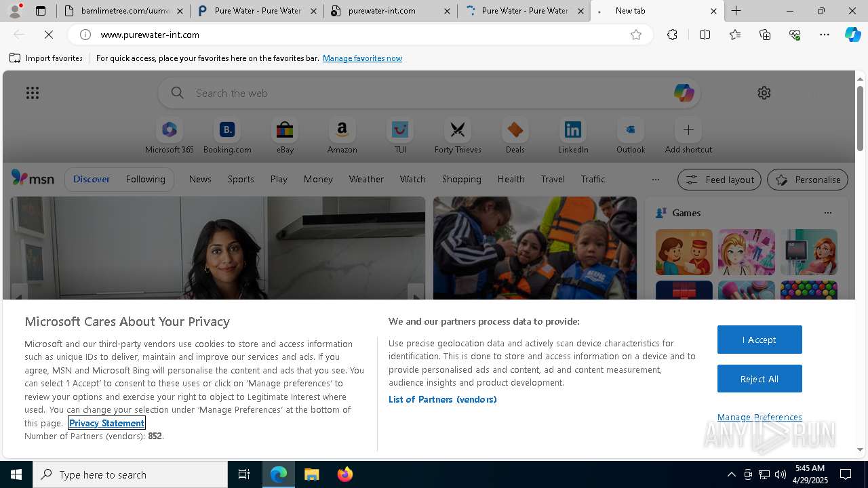Open Settings and more ellipsis menu
Viewport: 868px width, 488px height.
click(x=825, y=35)
